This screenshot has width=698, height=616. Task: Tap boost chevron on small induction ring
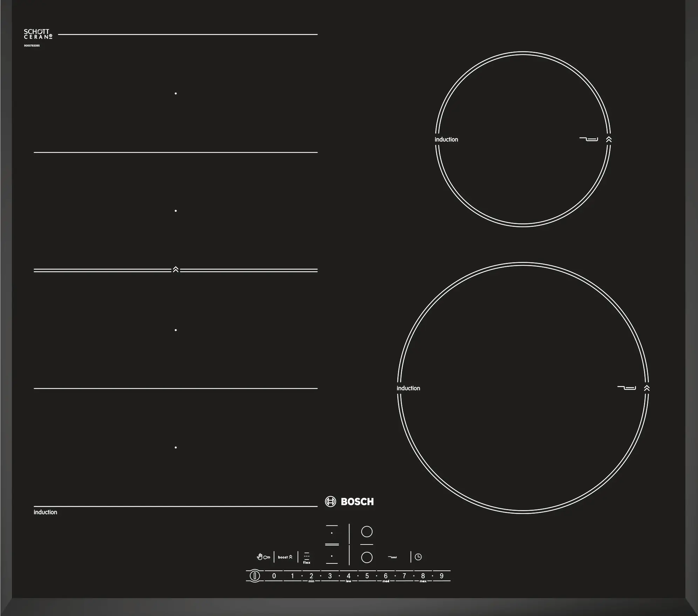coord(609,139)
